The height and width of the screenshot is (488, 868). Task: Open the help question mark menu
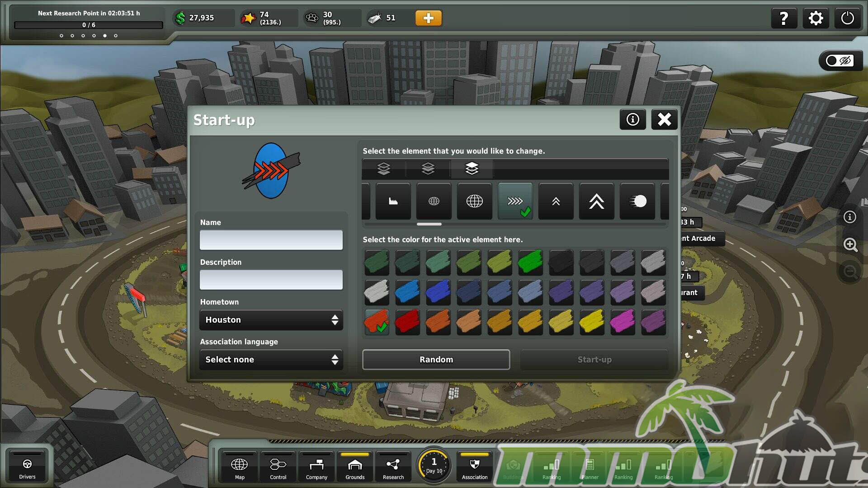(x=784, y=19)
